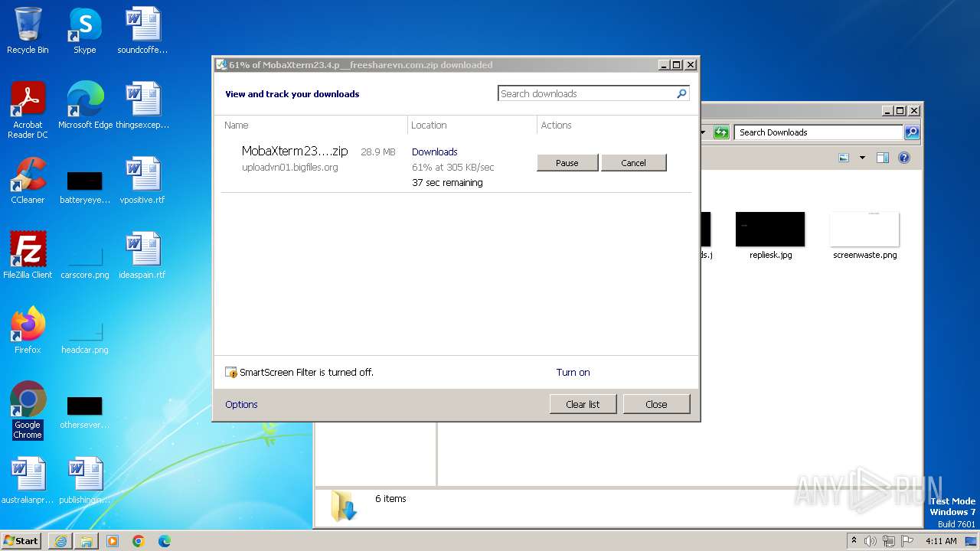Open Windows Explorer taskbar button
The height and width of the screenshot is (551, 980).
coord(87,541)
